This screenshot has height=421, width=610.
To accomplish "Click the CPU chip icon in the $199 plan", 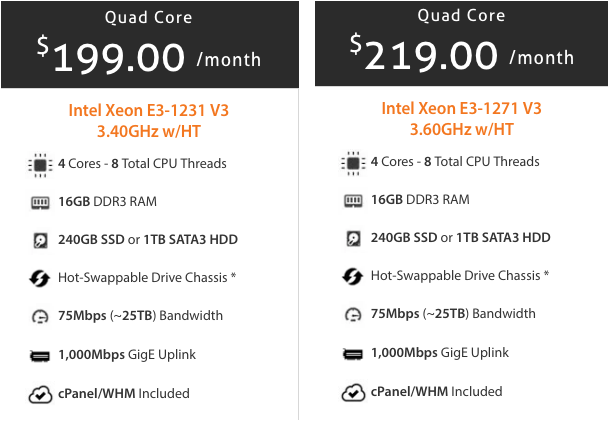I will 40,165.
